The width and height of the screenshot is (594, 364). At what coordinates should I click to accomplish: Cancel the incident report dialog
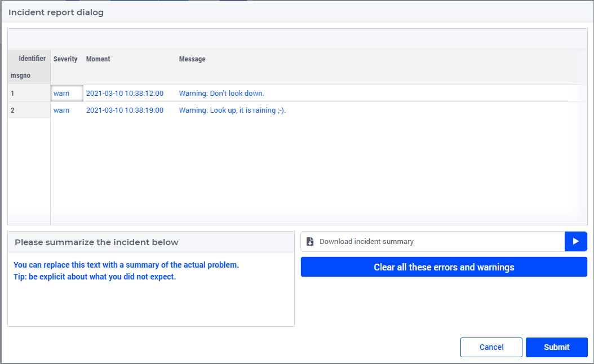491,347
